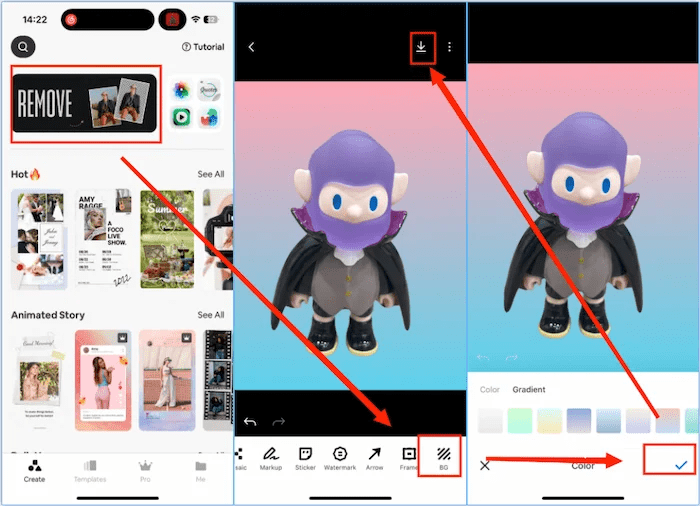
Task: Switch to the Pro tab
Action: (x=145, y=472)
